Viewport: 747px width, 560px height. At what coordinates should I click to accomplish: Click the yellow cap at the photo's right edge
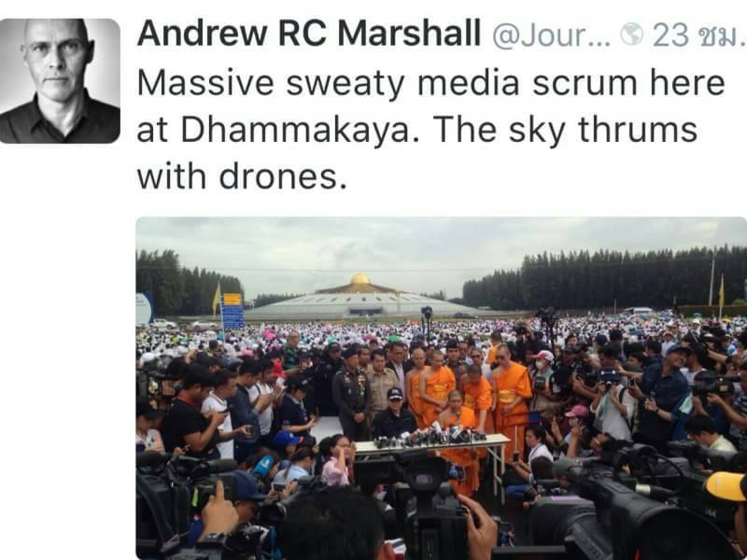click(726, 485)
